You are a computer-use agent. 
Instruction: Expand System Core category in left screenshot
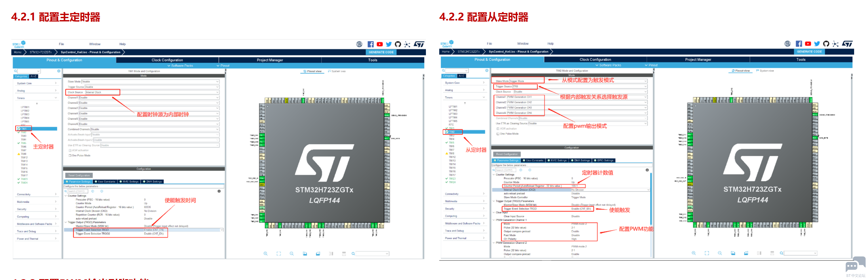[37, 83]
